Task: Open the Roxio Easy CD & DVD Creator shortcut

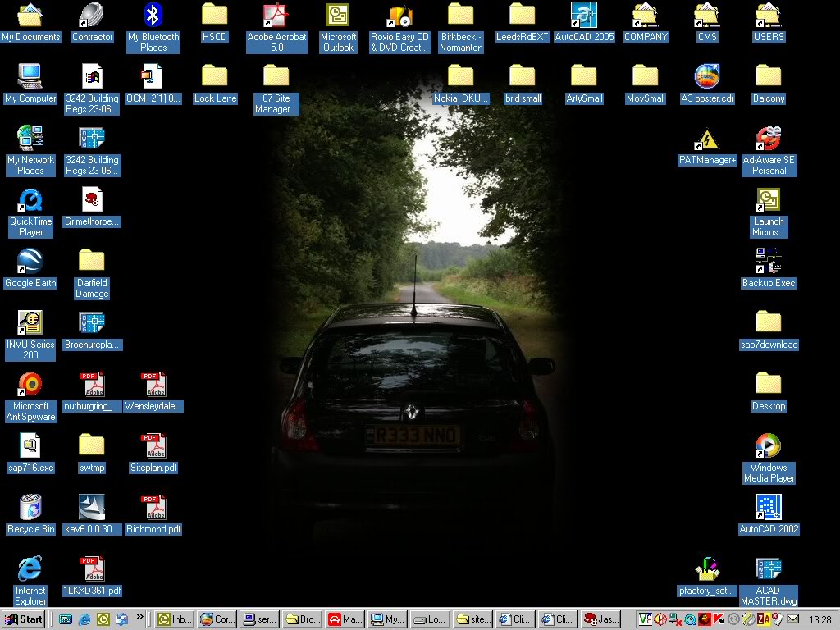Action: 399,16
